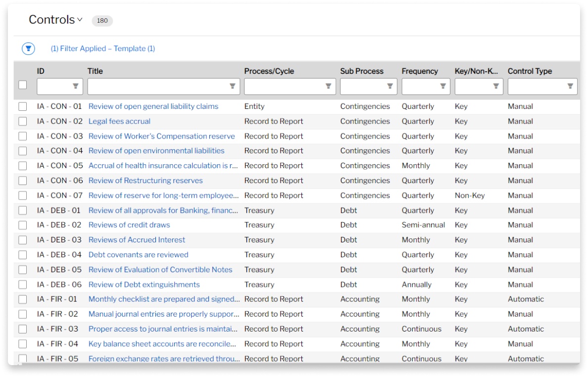This screenshot has width=588, height=377.
Task: Select 'Automatic' in row IA - FIR - 01
Action: point(526,299)
